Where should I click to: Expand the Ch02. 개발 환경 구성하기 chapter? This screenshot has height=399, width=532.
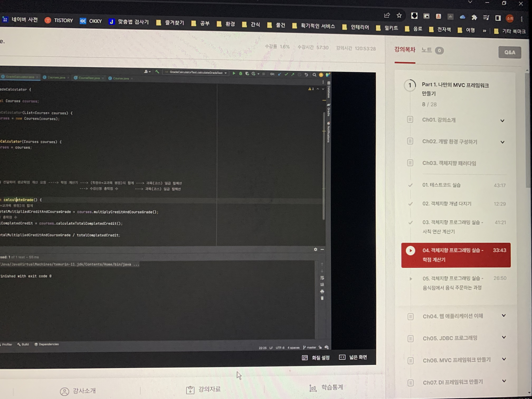point(502,142)
